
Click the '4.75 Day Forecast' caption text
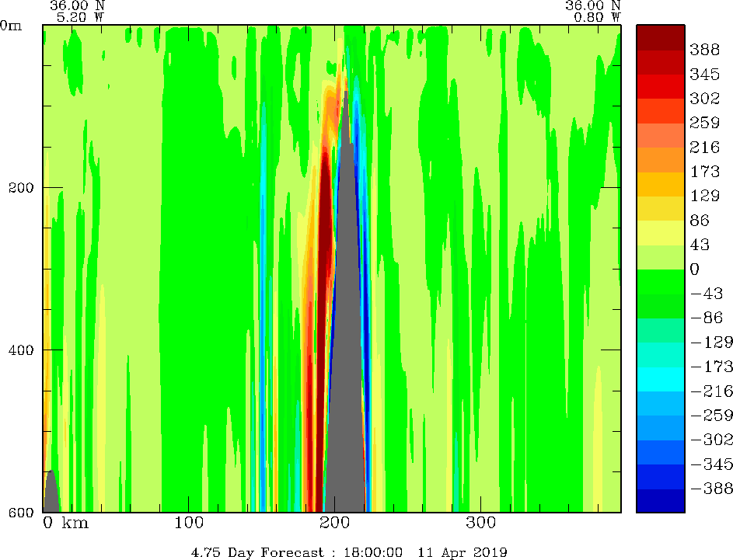(x=257, y=552)
